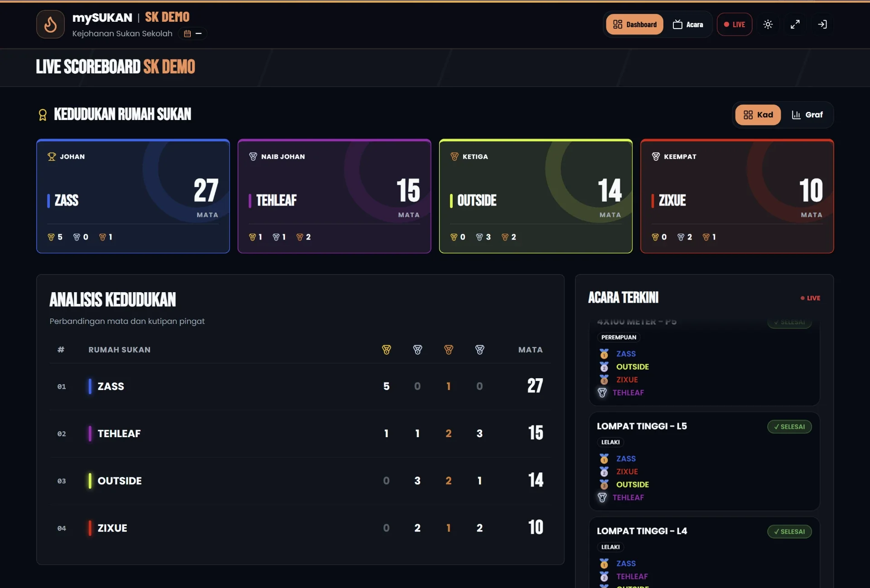Select the ZIXUE row in analysis table
Image resolution: width=870 pixels, height=588 pixels.
click(300, 528)
